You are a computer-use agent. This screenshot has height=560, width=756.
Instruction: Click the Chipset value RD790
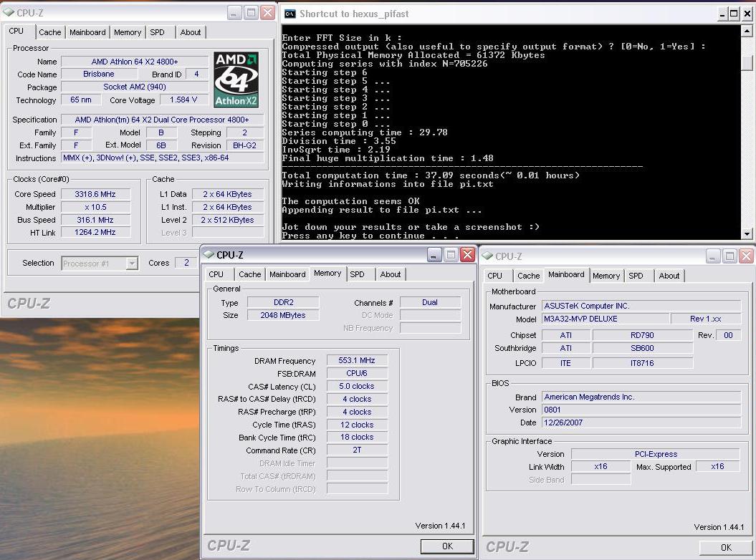(643, 335)
